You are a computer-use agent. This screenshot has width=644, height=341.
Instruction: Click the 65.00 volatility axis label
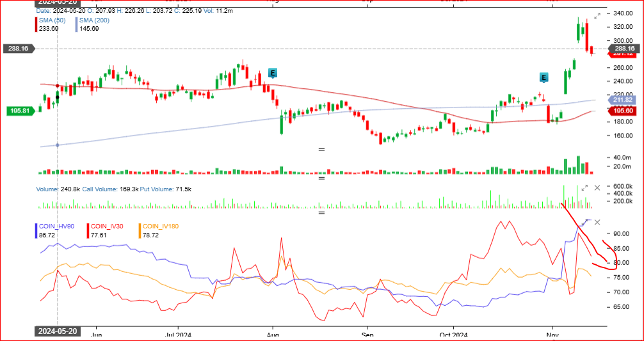coord(622,307)
